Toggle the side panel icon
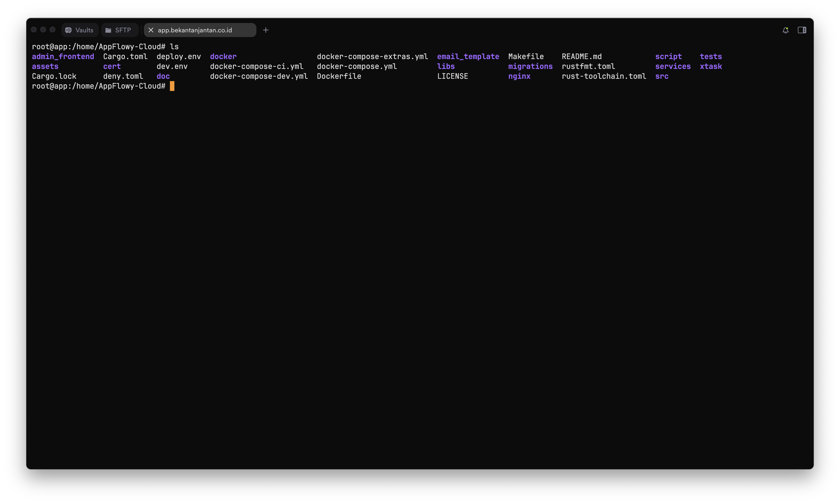The image size is (840, 504). tap(802, 30)
